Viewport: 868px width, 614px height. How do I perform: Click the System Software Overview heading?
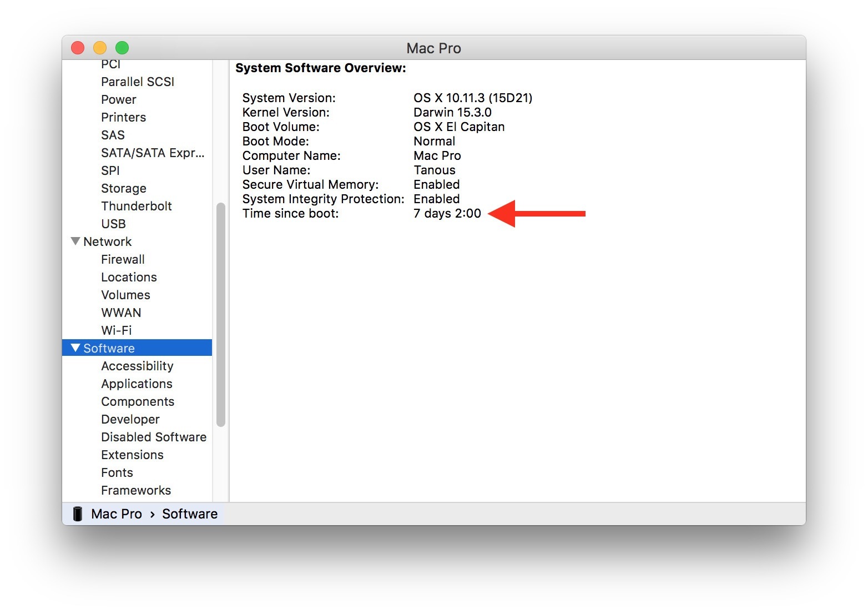tap(321, 68)
